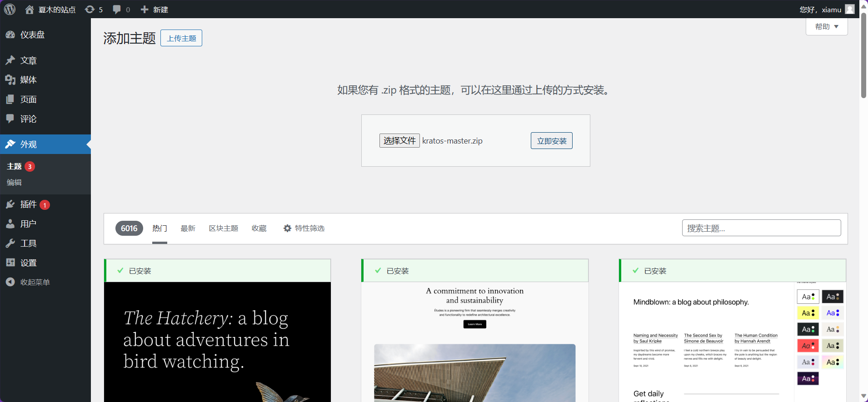Expand the 帮助 help dropdown
The image size is (868, 402).
coord(827,27)
